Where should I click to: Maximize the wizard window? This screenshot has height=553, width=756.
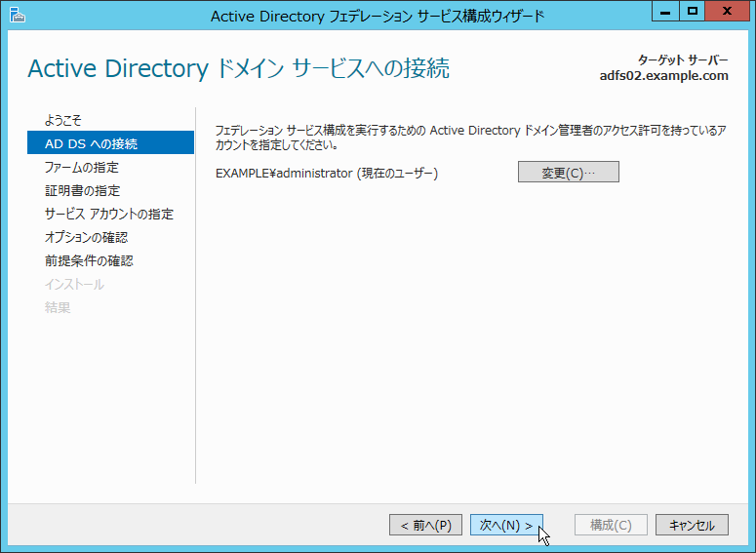pos(693,12)
